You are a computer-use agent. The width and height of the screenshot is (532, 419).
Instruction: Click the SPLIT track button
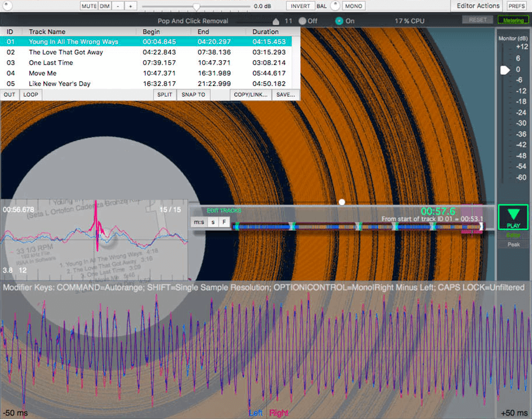[x=164, y=94]
